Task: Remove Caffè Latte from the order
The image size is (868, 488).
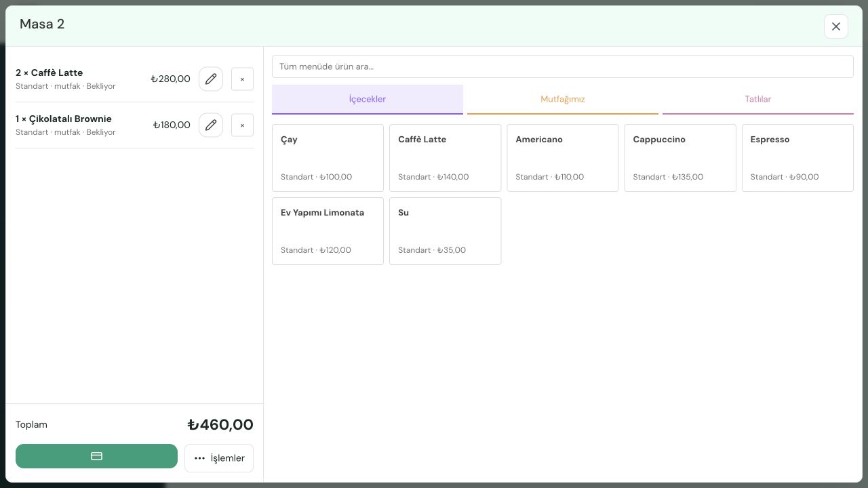Action: (242, 79)
